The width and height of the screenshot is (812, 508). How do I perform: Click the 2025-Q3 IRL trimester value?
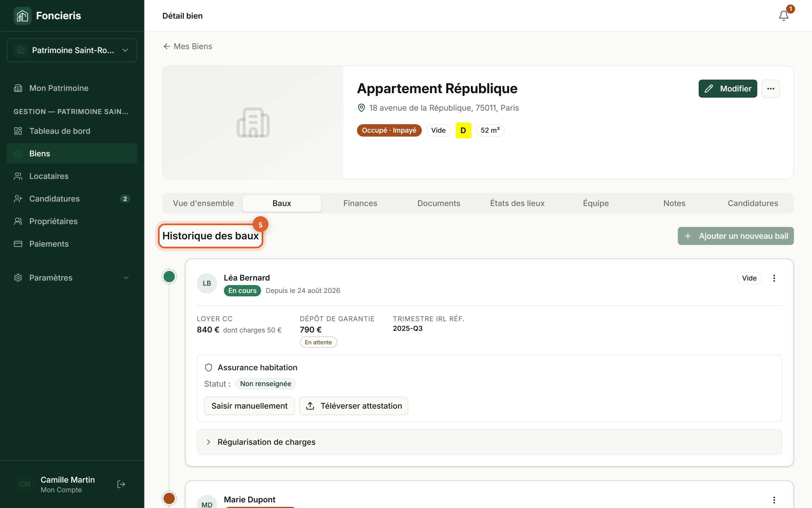pyautogui.click(x=408, y=329)
